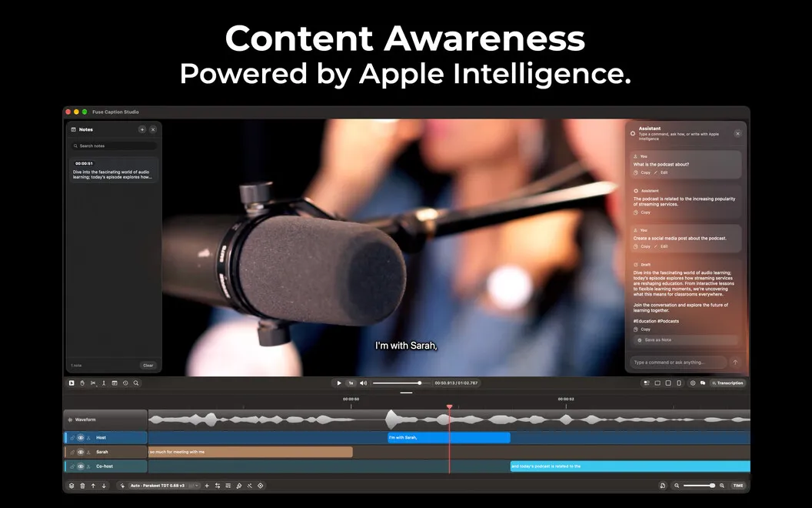Select the Waveform track header
The image size is (812, 508).
point(105,419)
